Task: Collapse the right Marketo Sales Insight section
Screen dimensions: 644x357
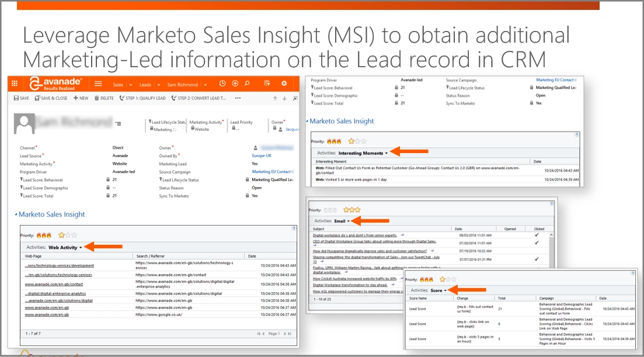Action: click(x=307, y=121)
